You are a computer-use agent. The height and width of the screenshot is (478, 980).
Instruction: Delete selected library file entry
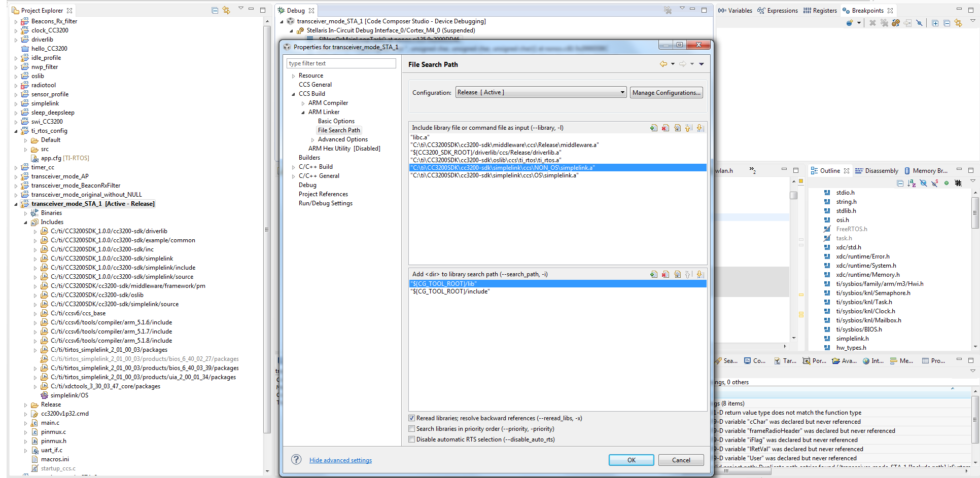tap(666, 128)
